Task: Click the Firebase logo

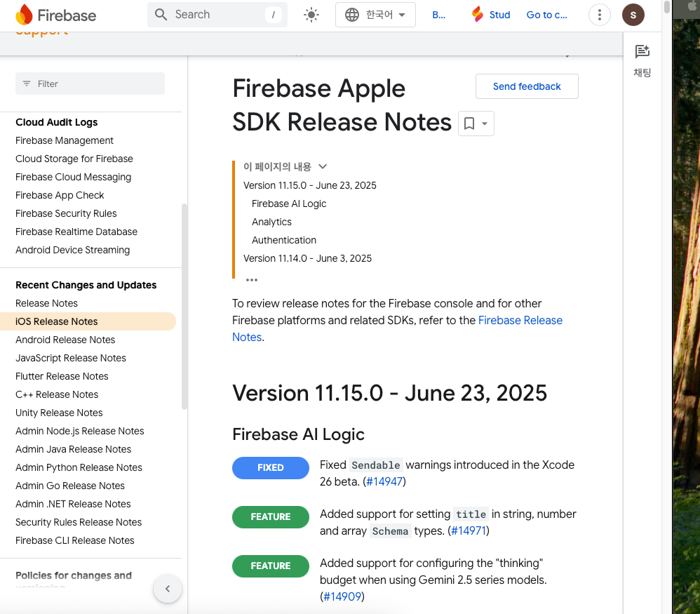Action: tap(56, 15)
